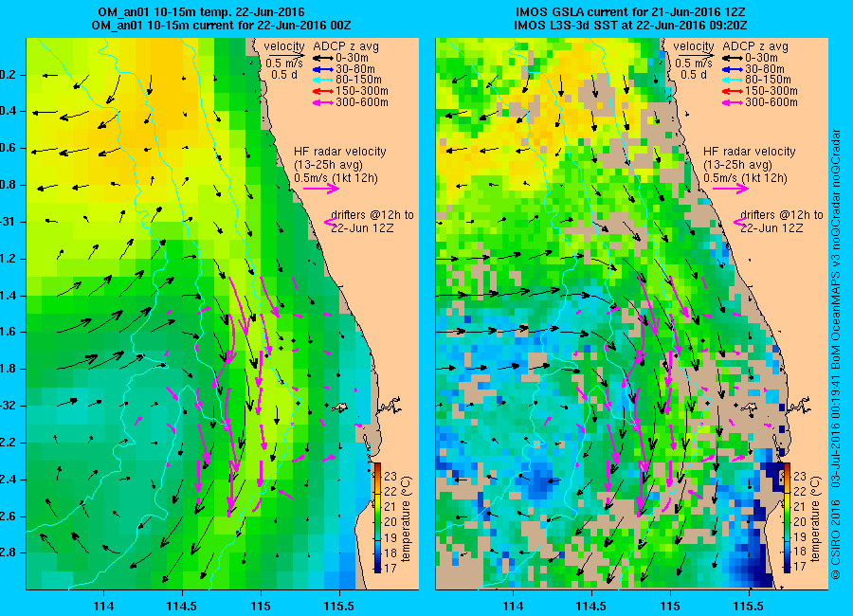853x616 pixels.
Task: Click the blue 30-80m arrow in right legend
Action: pos(733,69)
